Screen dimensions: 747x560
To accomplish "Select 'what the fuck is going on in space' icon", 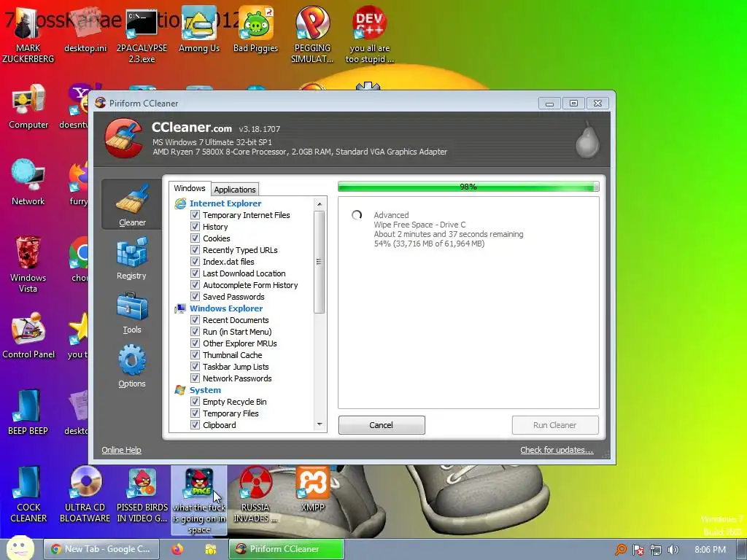I will pos(199,500).
